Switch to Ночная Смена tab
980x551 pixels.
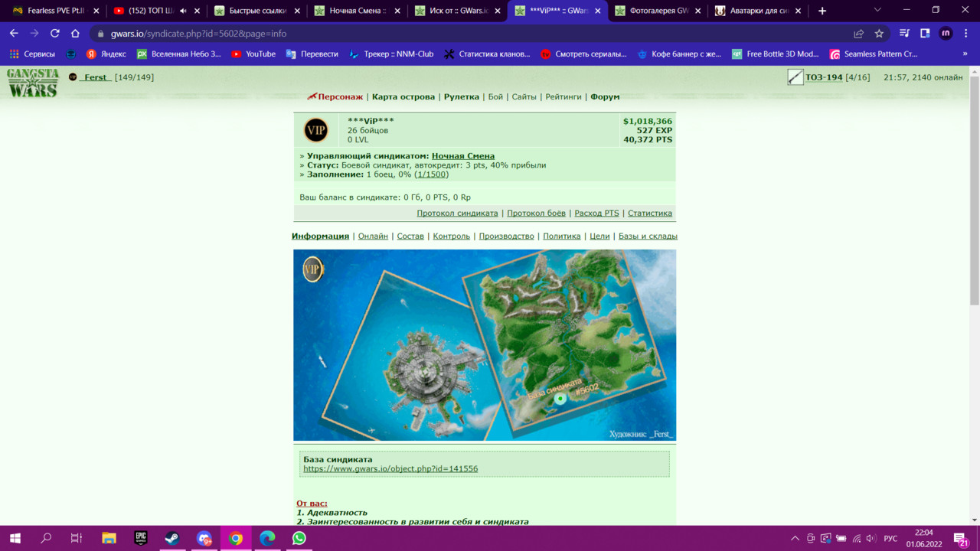358,11
